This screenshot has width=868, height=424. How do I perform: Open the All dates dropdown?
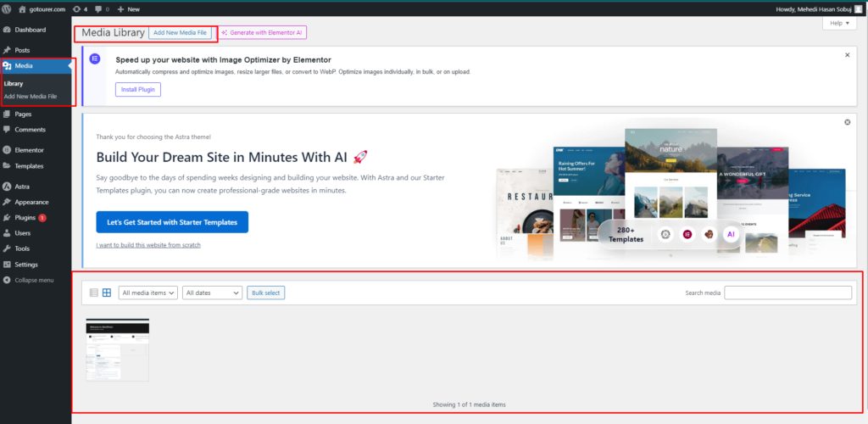coord(213,293)
